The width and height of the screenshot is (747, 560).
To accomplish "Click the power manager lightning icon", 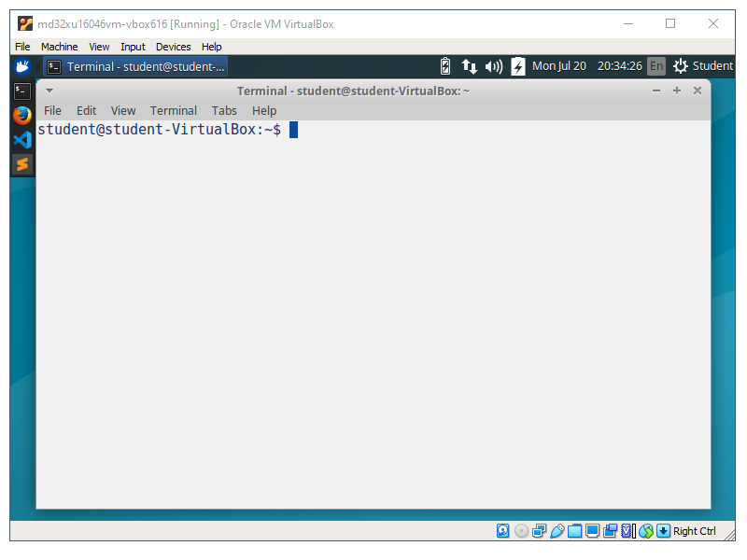I will (518, 66).
